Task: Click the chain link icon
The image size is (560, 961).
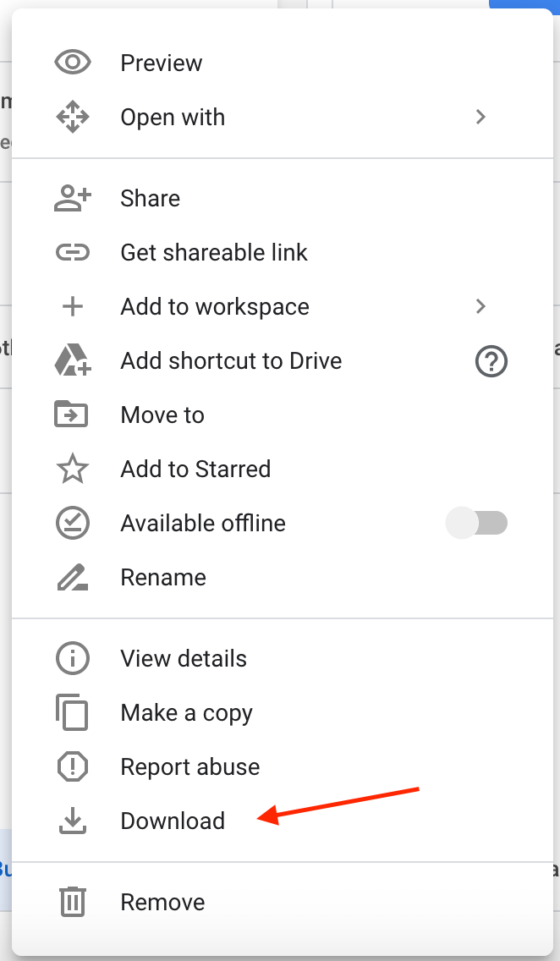Action: point(72,252)
